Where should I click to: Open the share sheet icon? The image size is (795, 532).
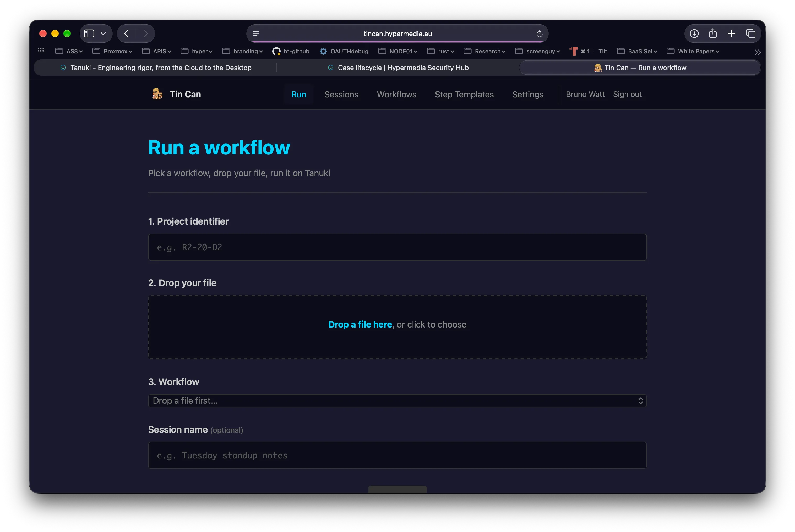coord(713,33)
